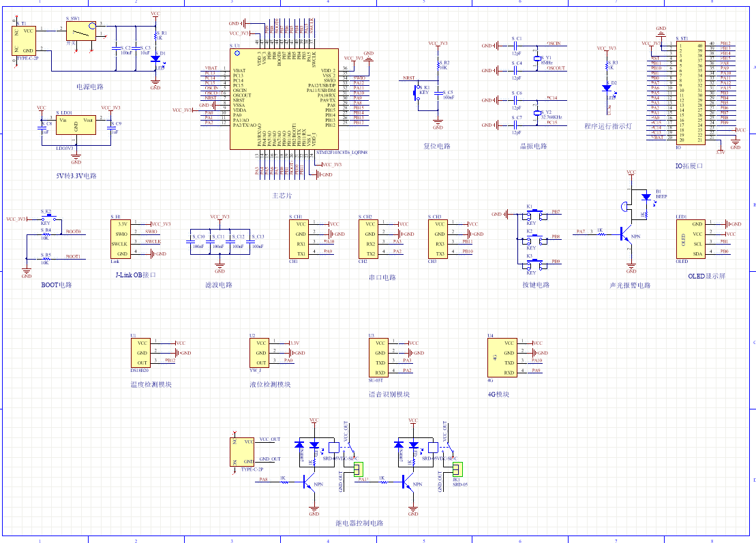Click the J-Link OB接口 title label

point(136,275)
